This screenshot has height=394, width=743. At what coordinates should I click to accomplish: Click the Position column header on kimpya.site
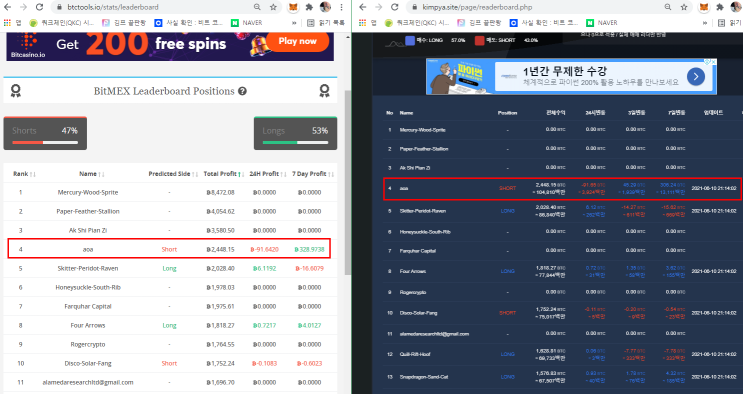coord(507,113)
